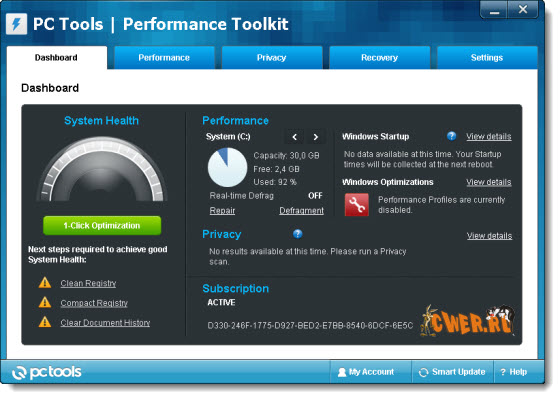This screenshot has width=560, height=399.
Task: Close the Performance Toolkit window
Action: pos(523,9)
